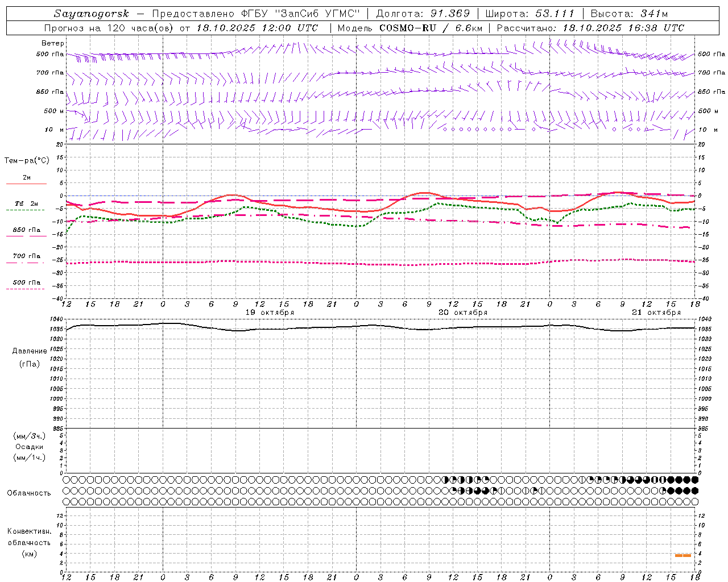The width and height of the screenshot is (728, 582).
Task: Click the orange convective cloud bar
Action: [x=683, y=555]
